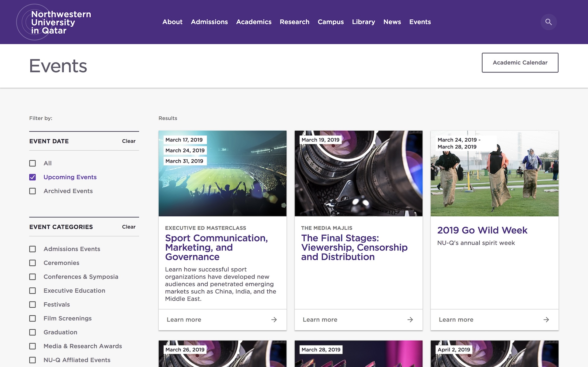Viewport: 588px width, 367px height.
Task: Click the March 31, 2019 date label
Action: pyautogui.click(x=184, y=161)
